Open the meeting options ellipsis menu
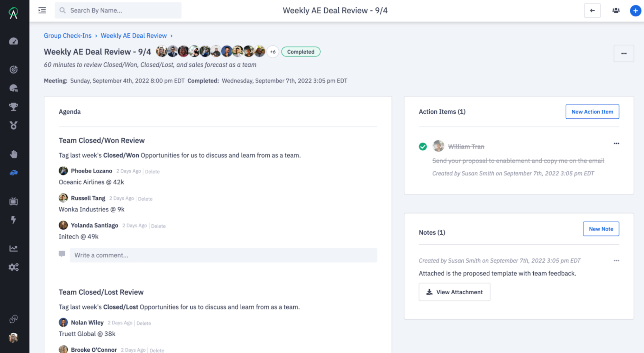Image resolution: width=644 pixels, height=353 pixels. point(624,53)
